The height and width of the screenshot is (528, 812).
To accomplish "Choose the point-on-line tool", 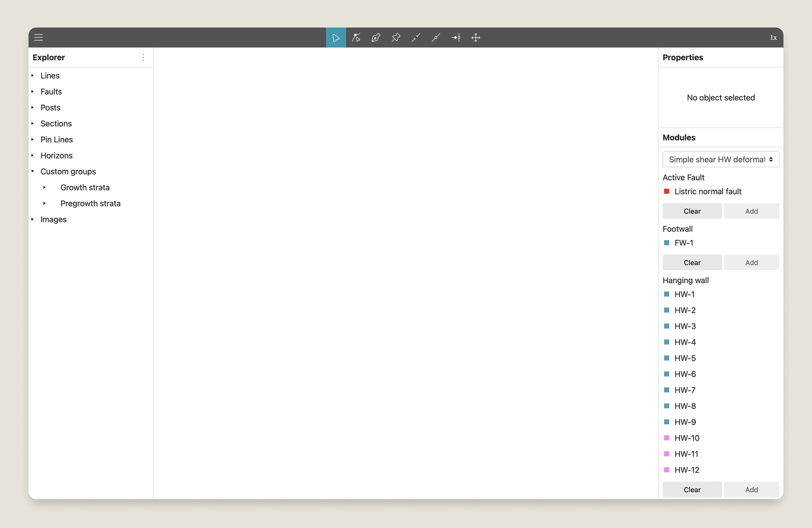I will 436,38.
